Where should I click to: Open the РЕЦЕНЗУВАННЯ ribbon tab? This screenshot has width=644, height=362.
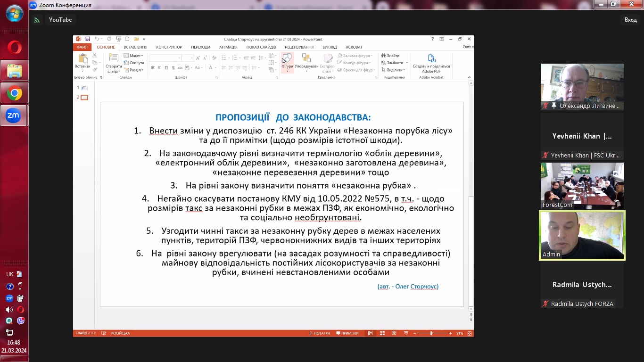click(299, 47)
